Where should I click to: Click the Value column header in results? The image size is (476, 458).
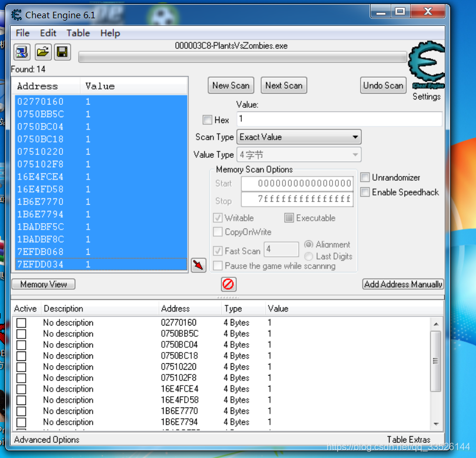click(134, 86)
